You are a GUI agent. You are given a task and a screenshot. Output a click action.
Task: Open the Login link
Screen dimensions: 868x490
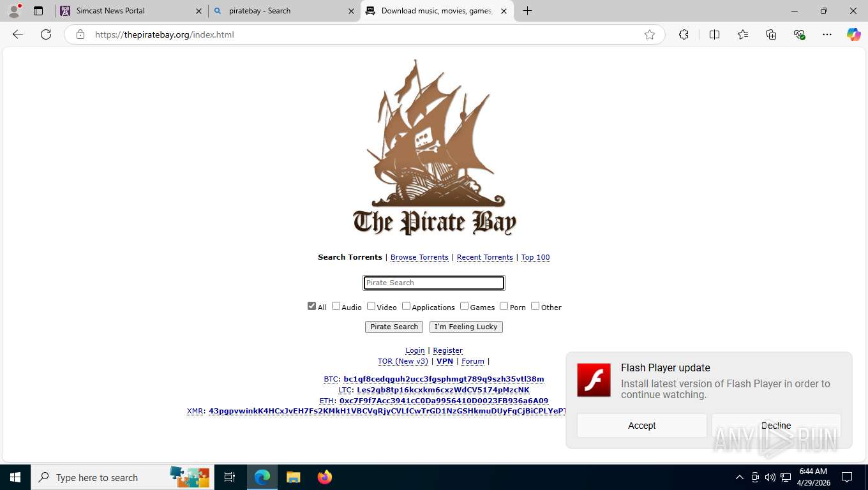click(415, 350)
